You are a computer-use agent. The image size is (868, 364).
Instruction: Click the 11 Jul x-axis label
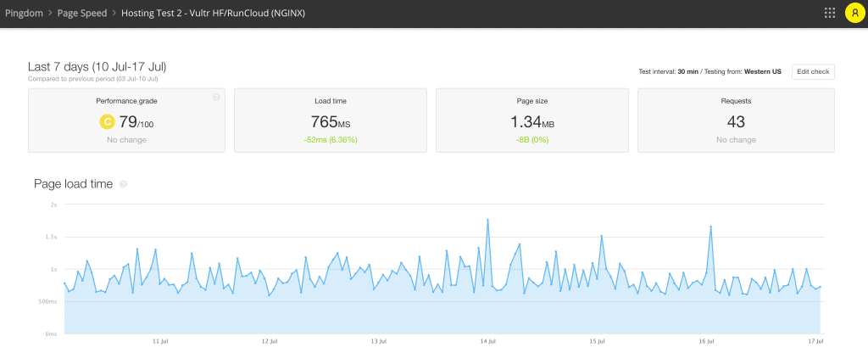160,341
